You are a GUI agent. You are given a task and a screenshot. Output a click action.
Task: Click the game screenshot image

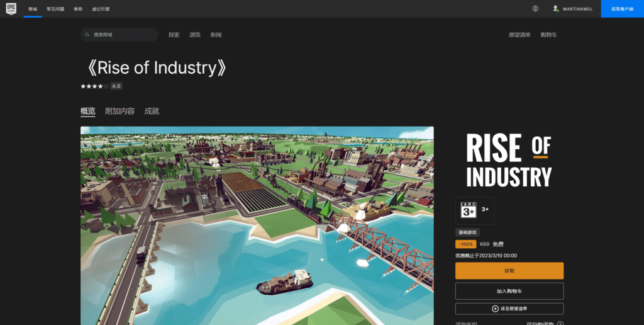pyautogui.click(x=257, y=225)
